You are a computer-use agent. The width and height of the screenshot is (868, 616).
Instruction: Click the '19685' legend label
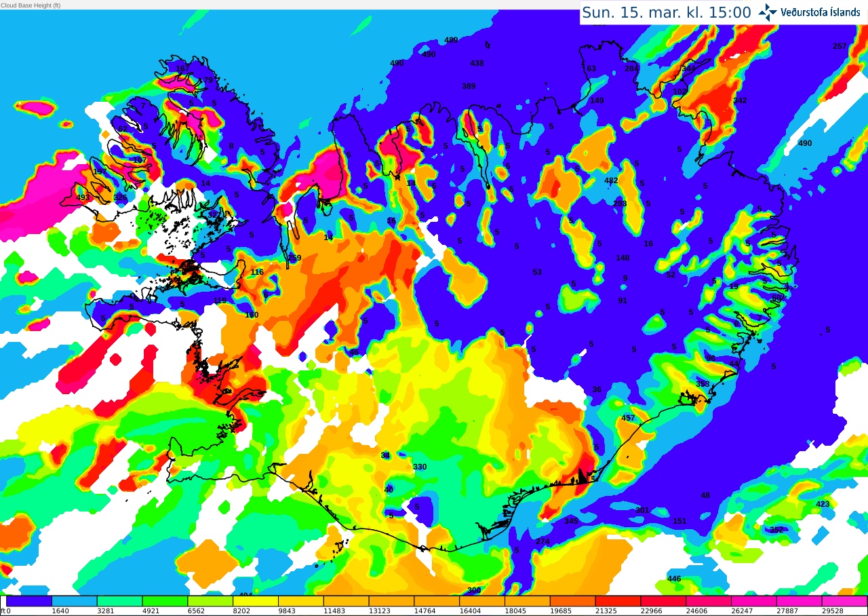561,611
